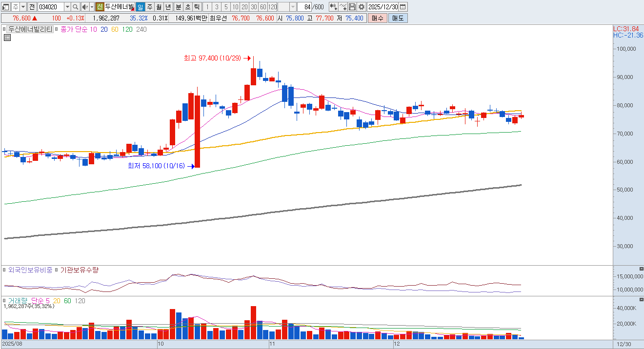This screenshot has height=349, width=644.
Task: Click the stock search magnifier icon
Action: (x=76, y=7)
